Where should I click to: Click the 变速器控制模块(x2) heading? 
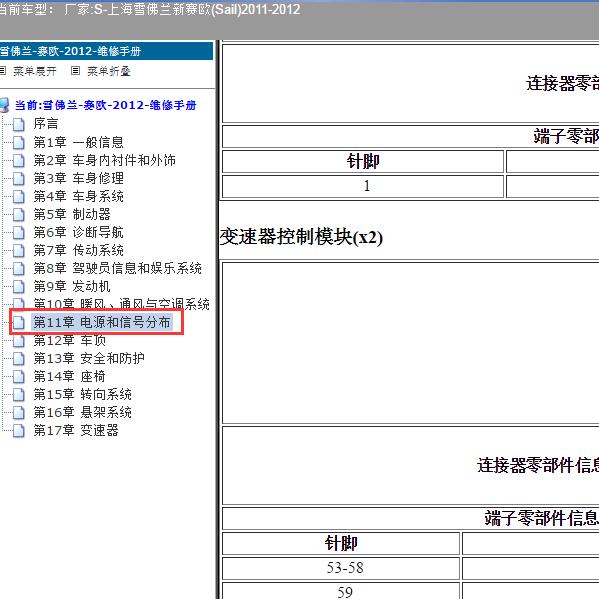301,237
